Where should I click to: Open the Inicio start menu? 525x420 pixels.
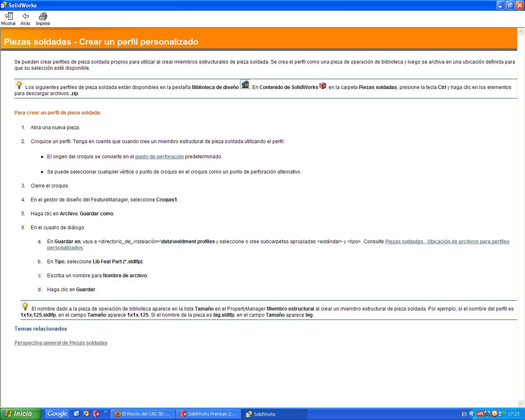pos(21,414)
